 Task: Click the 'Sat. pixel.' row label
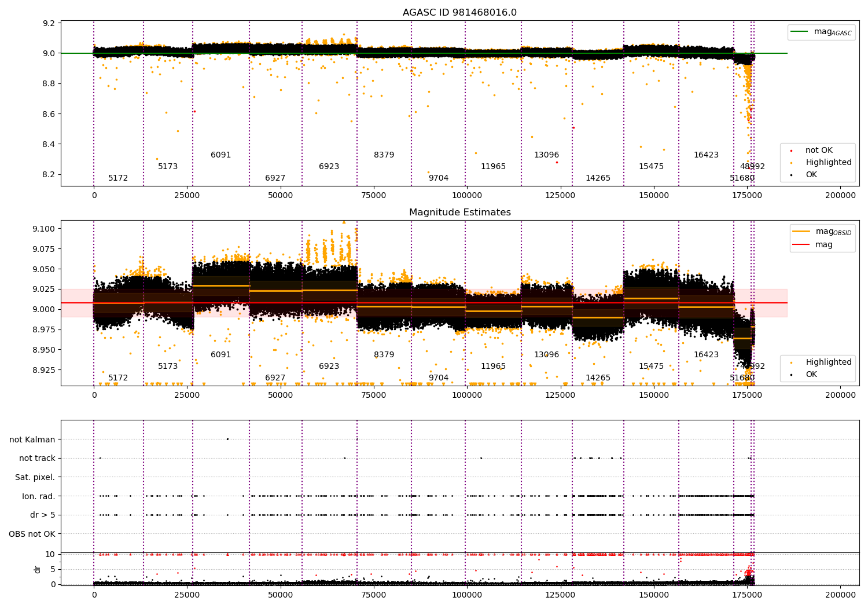[x=35, y=478]
